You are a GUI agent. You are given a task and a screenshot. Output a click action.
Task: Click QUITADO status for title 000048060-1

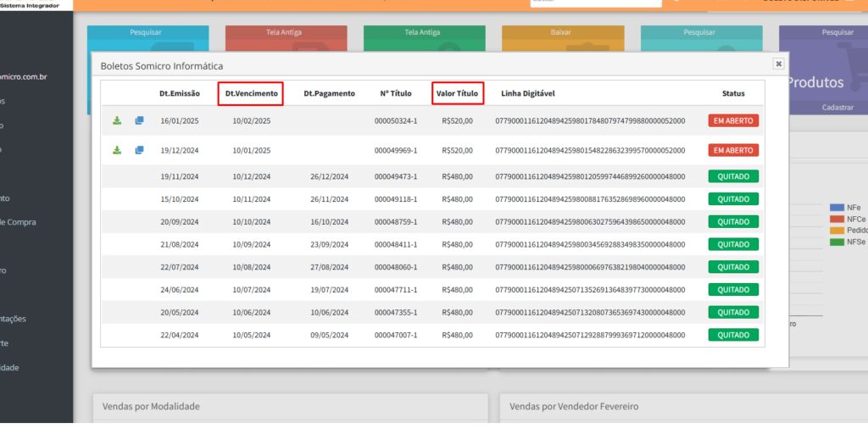(733, 267)
